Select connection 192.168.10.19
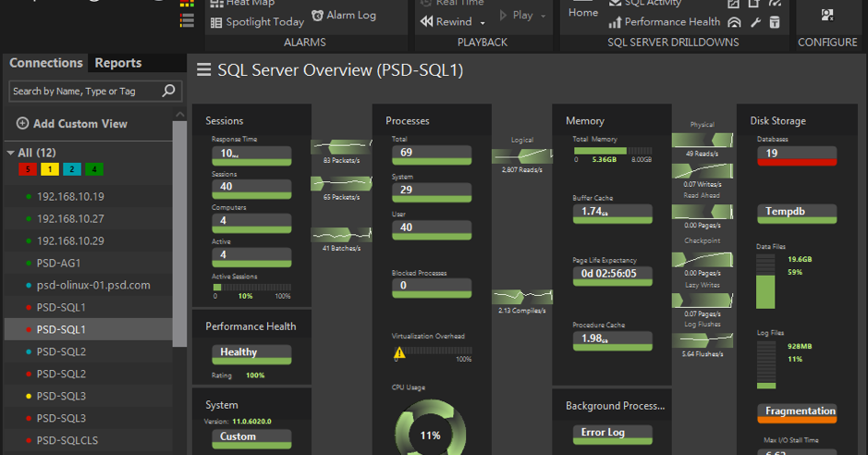 pyautogui.click(x=89, y=196)
